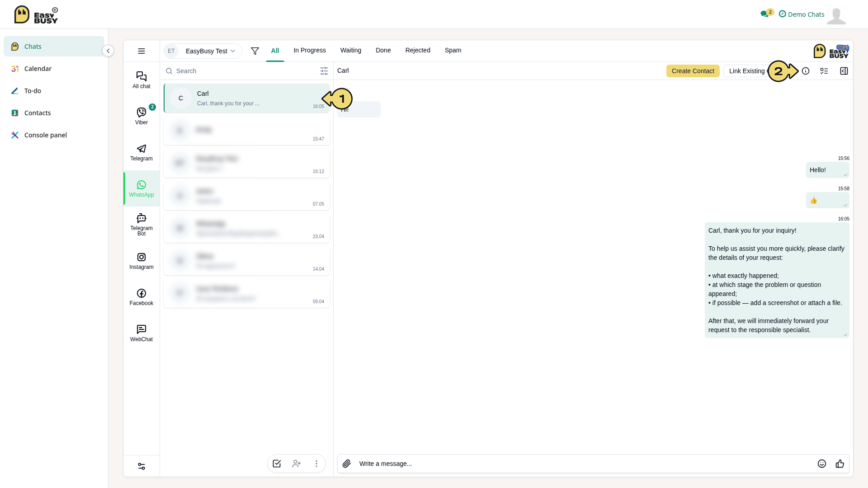Open the Contacts section
Viewport: 868px width, 488px height.
[54, 113]
